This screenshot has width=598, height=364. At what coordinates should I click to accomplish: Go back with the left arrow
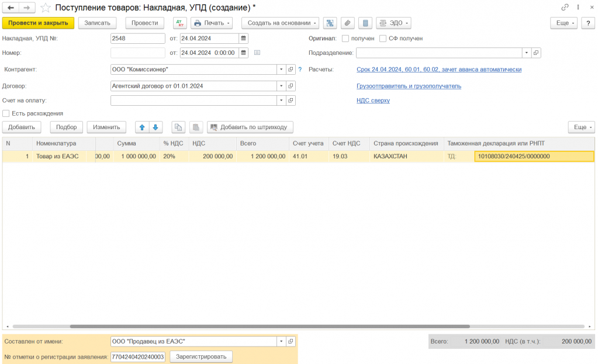[x=11, y=8]
